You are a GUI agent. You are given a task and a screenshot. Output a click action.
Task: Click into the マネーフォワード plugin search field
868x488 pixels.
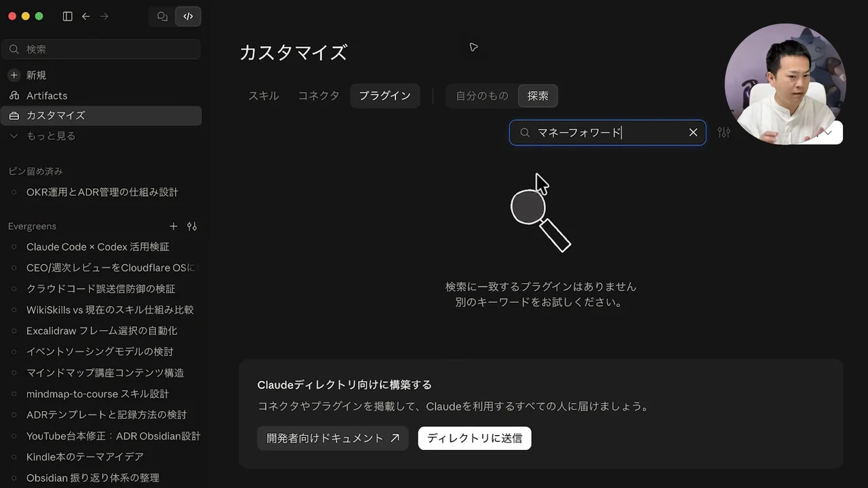coord(608,133)
